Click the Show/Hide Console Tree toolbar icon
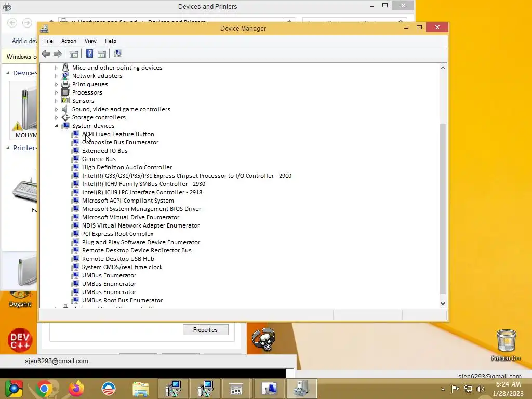 (x=74, y=54)
